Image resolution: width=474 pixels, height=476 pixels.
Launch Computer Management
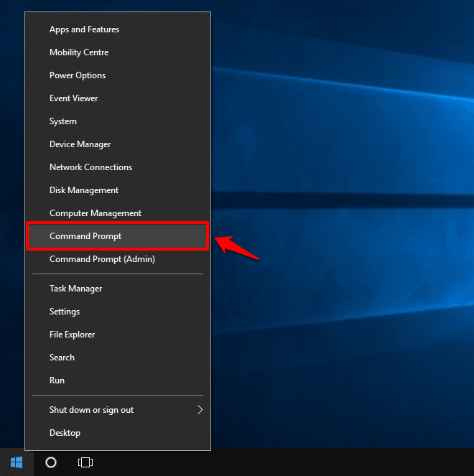point(96,213)
